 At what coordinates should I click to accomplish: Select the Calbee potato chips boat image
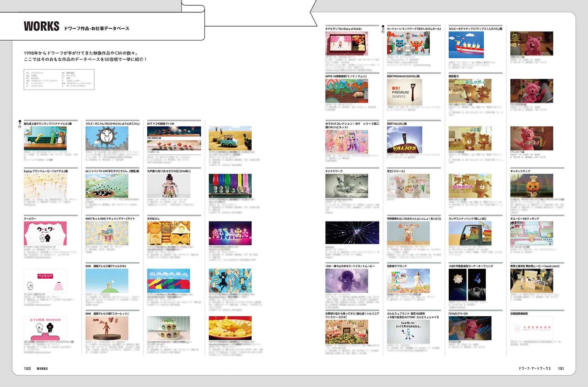tap(466, 45)
